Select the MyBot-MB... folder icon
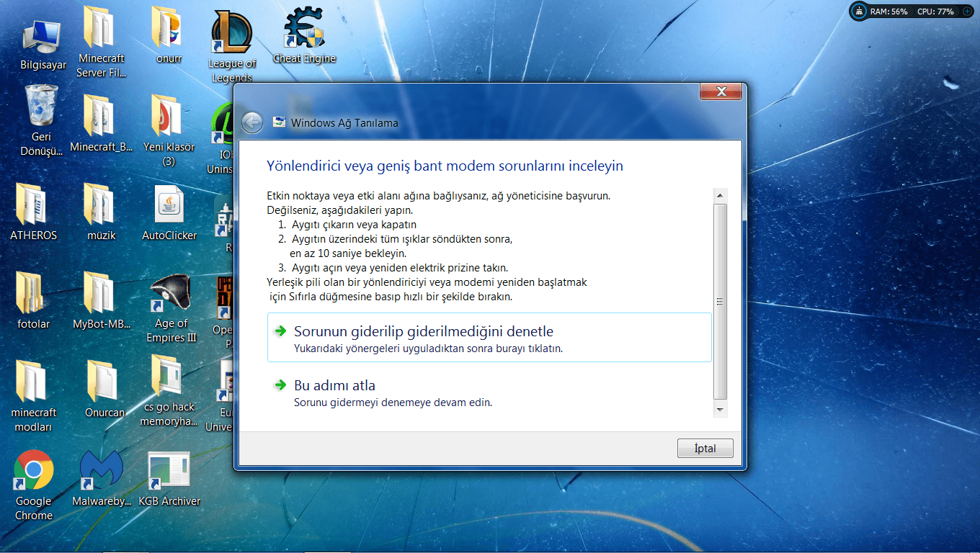The image size is (980, 553). click(x=101, y=300)
